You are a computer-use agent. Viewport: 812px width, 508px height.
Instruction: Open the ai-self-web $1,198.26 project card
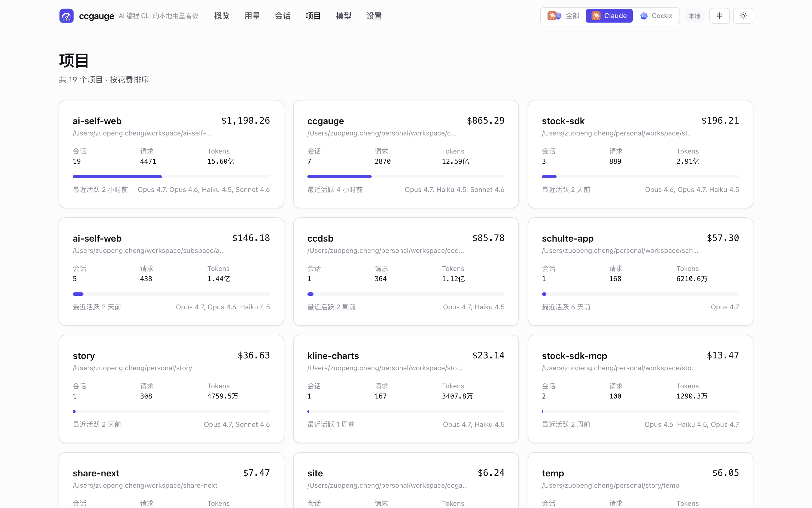(x=171, y=154)
